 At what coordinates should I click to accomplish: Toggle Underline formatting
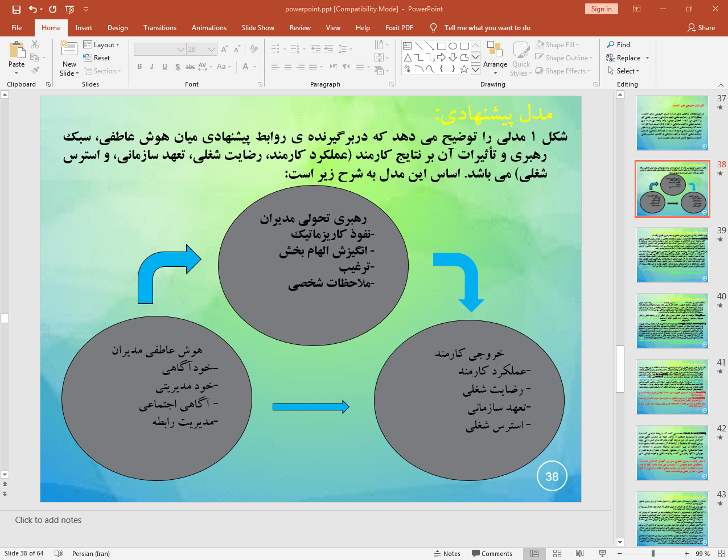(164, 67)
